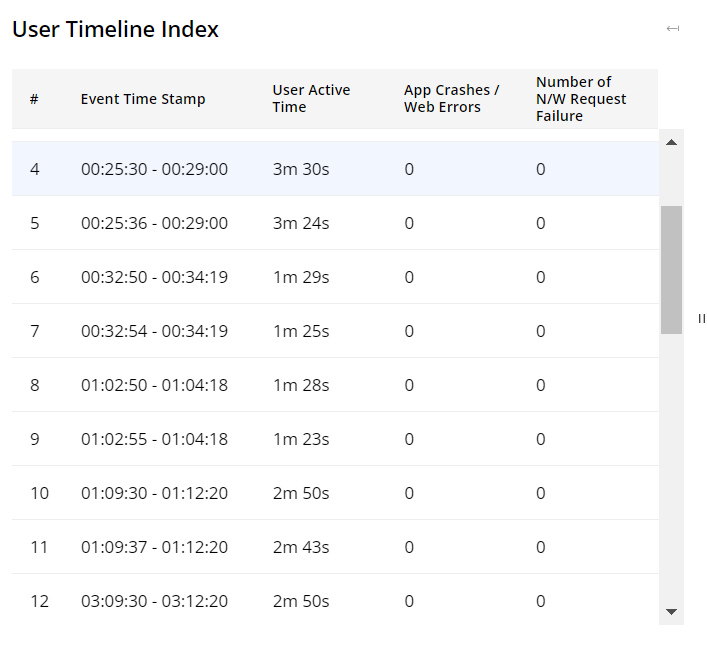707x646 pixels.
Task: Collapse the User Timeline Index panel
Action: 673,28
